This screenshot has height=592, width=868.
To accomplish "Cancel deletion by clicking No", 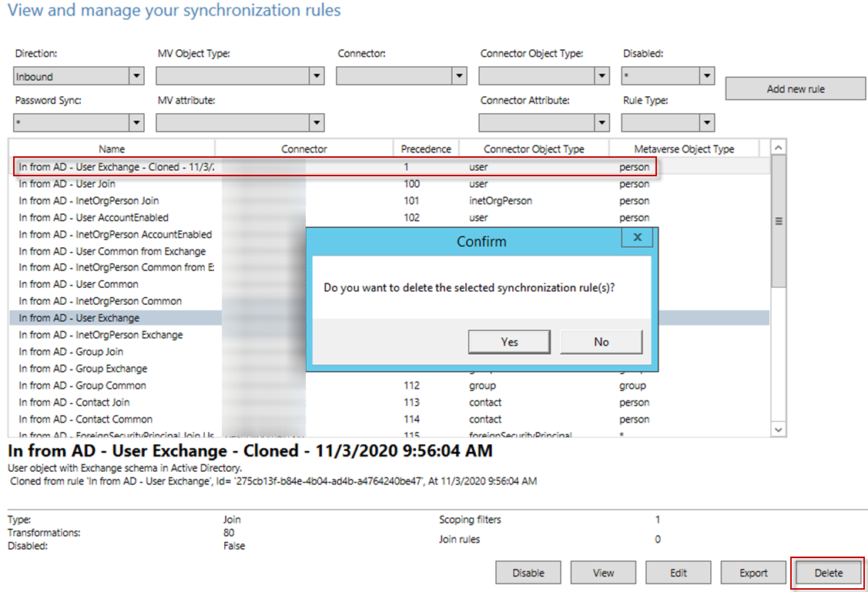I will tap(601, 341).
